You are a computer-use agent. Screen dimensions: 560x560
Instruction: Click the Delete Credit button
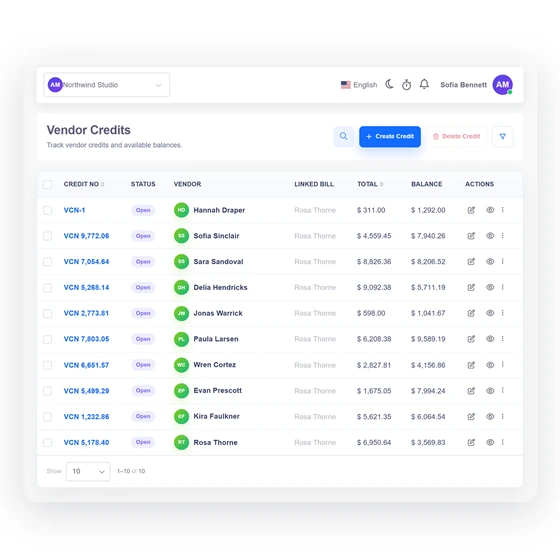(456, 136)
